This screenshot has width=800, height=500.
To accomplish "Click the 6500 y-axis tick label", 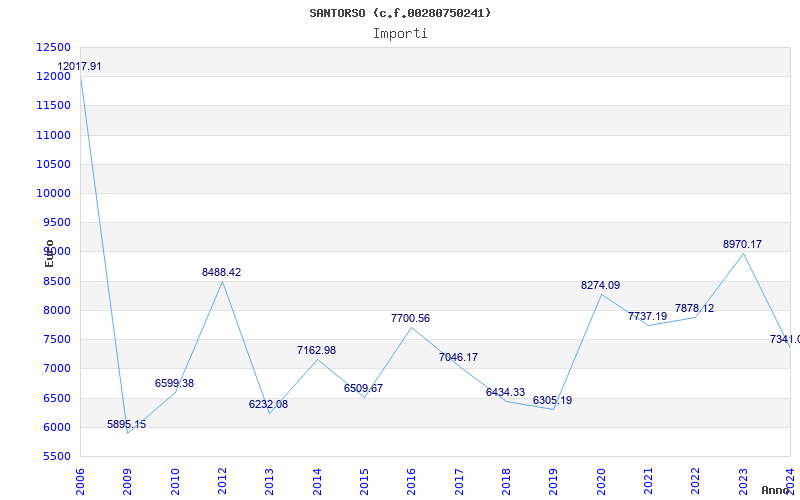I will coord(57,398).
